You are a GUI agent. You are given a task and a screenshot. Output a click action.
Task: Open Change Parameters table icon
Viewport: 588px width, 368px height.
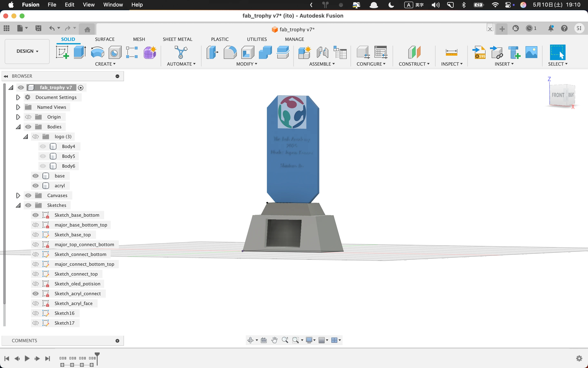(x=340, y=52)
